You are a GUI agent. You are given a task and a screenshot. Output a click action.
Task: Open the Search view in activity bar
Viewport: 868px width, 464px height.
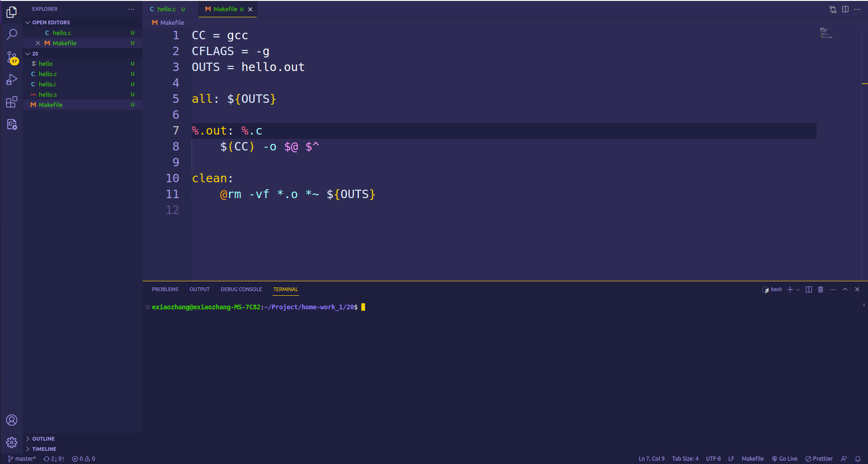point(12,34)
